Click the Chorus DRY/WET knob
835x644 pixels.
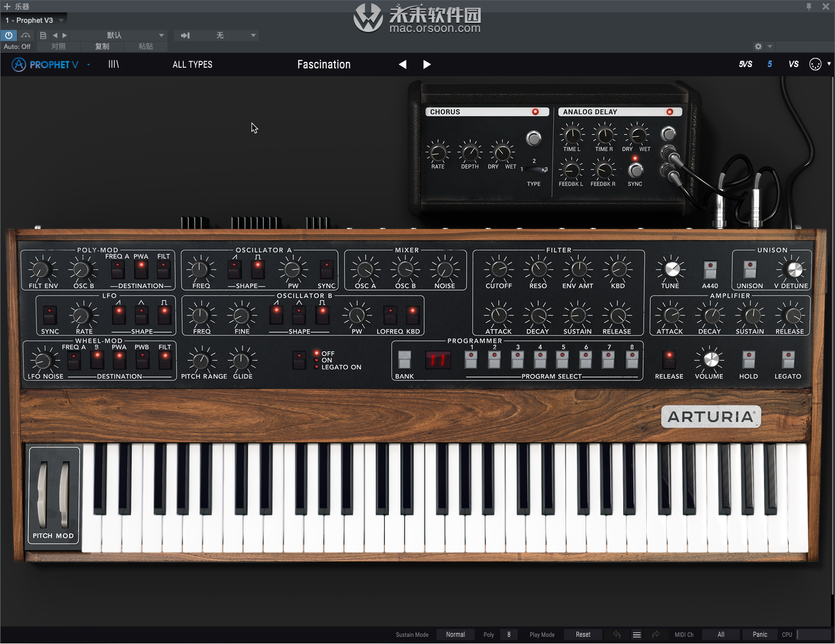[x=502, y=152]
